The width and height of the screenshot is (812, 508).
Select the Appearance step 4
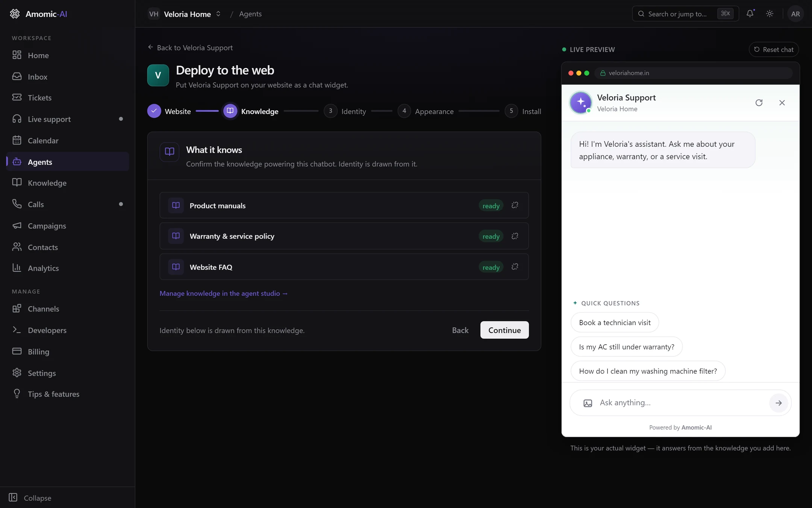coord(426,111)
